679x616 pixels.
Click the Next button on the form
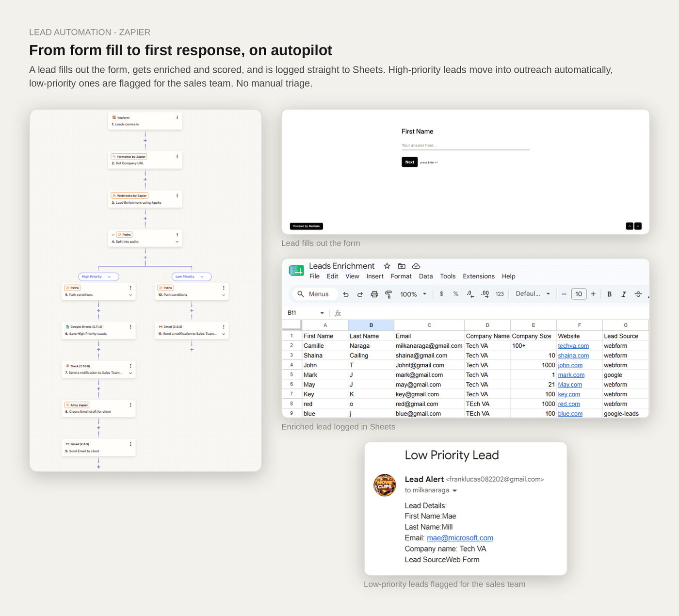(410, 162)
